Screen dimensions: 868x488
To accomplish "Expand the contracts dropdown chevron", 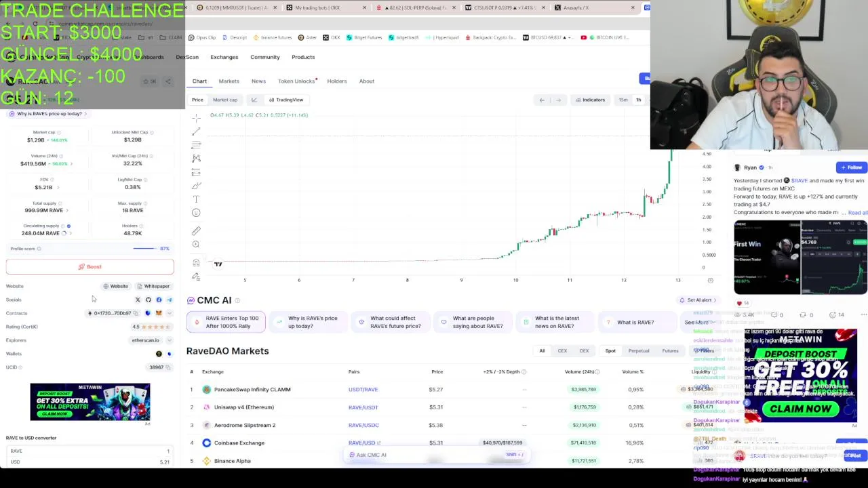I will [169, 313].
